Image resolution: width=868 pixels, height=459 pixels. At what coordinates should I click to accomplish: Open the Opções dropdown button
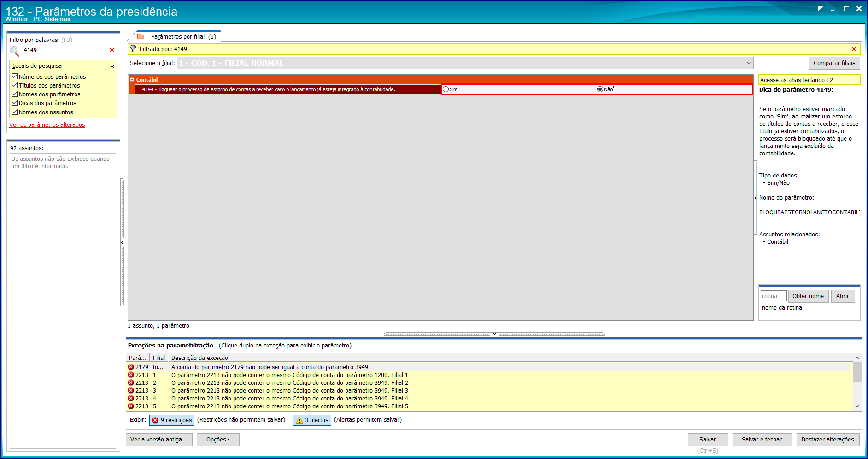coord(218,440)
